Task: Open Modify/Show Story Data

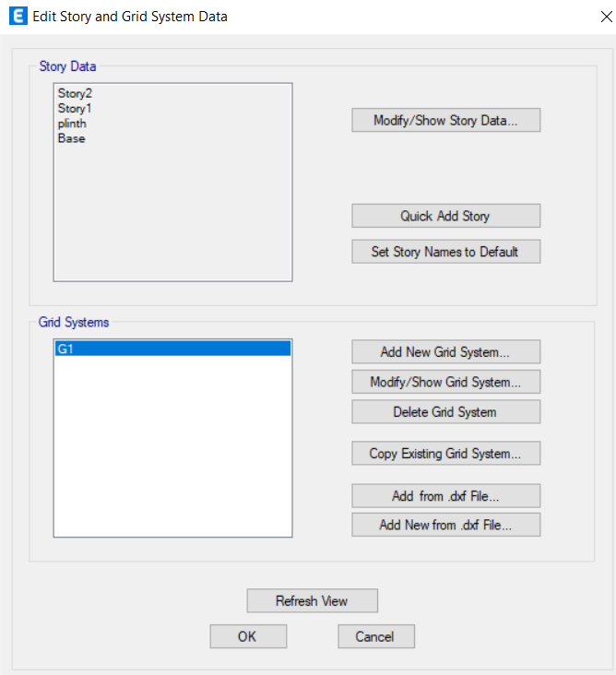Action: coord(445,120)
